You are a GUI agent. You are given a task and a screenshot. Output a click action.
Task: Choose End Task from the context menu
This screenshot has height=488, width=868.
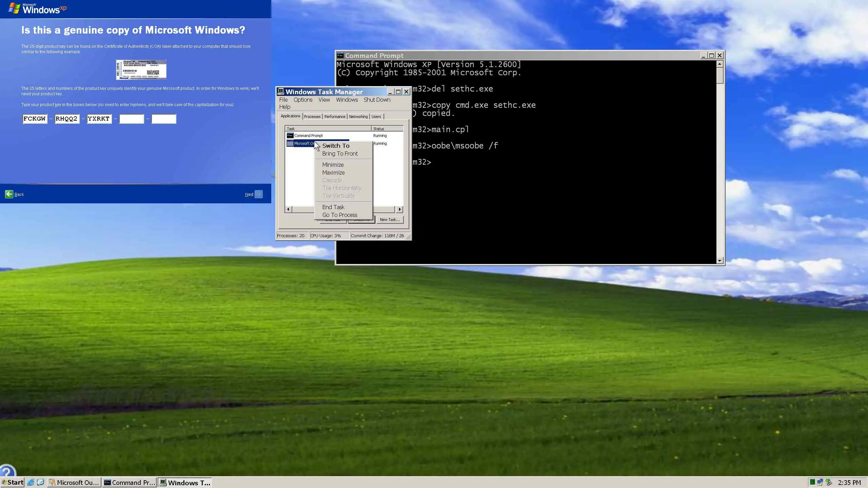point(333,207)
